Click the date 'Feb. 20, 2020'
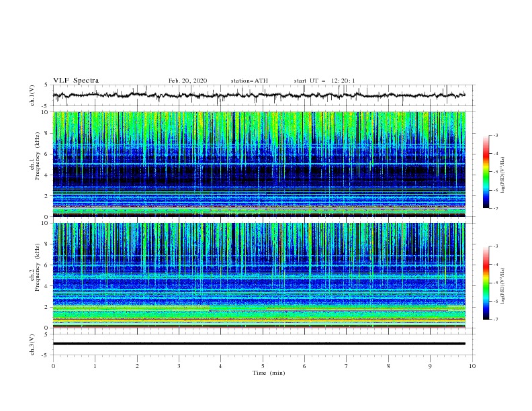Screen dimensions: 532x411 [x=187, y=81]
